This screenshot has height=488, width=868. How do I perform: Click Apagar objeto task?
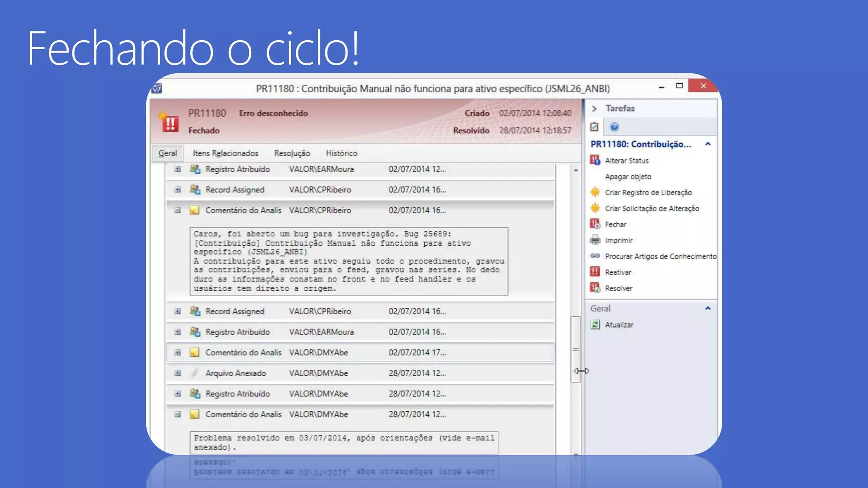point(628,177)
